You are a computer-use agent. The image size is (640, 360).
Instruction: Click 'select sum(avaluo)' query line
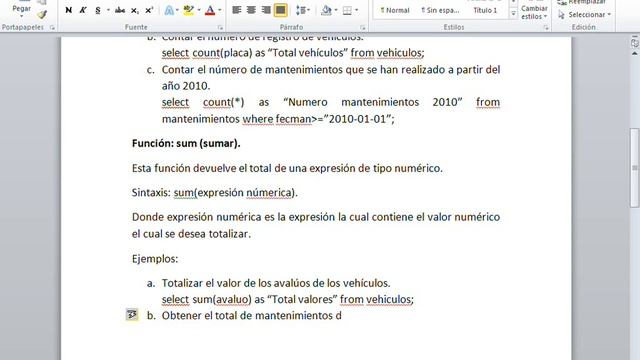(288, 299)
